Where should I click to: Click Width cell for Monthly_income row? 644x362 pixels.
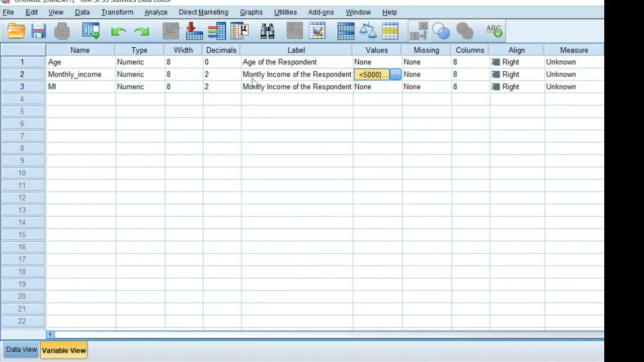coord(184,74)
